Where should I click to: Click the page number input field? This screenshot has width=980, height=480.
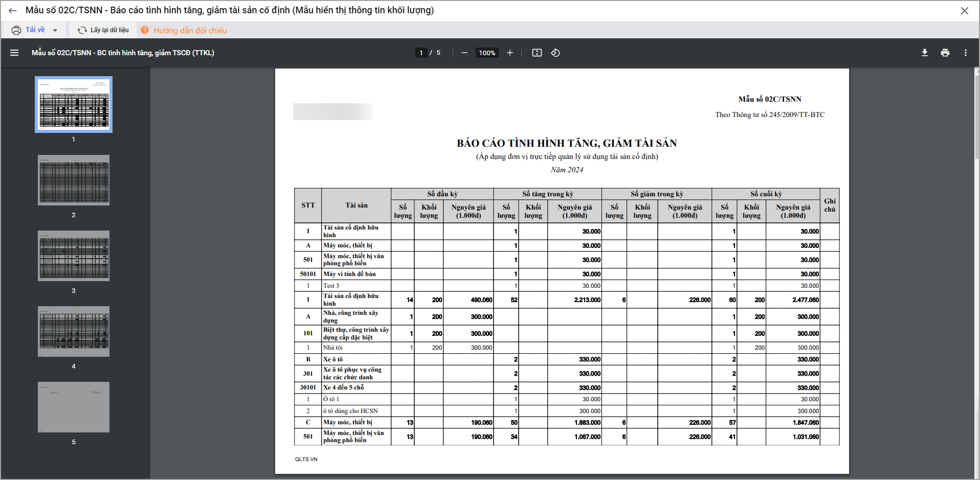(x=421, y=53)
